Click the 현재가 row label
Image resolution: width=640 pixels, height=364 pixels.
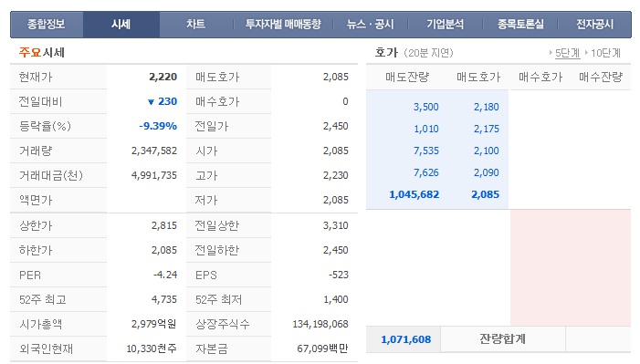coord(36,78)
